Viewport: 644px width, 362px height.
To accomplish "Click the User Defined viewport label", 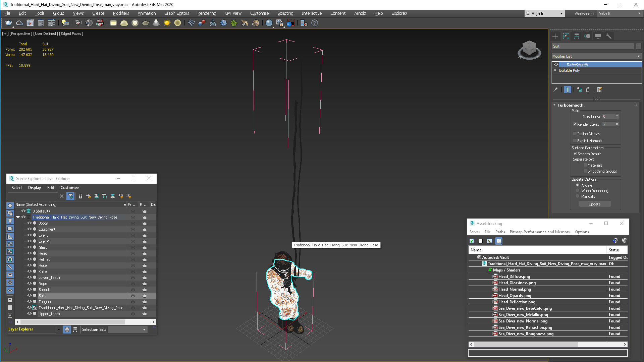I will coord(46,34).
